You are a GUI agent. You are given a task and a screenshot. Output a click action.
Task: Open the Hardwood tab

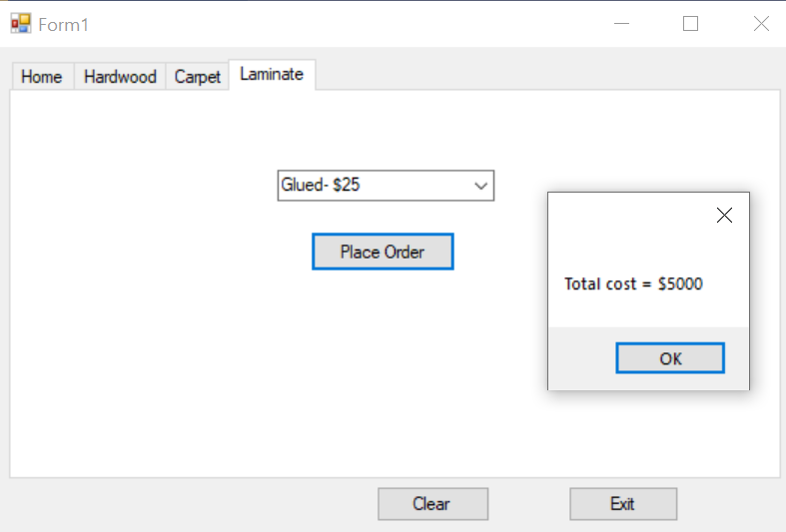click(120, 77)
